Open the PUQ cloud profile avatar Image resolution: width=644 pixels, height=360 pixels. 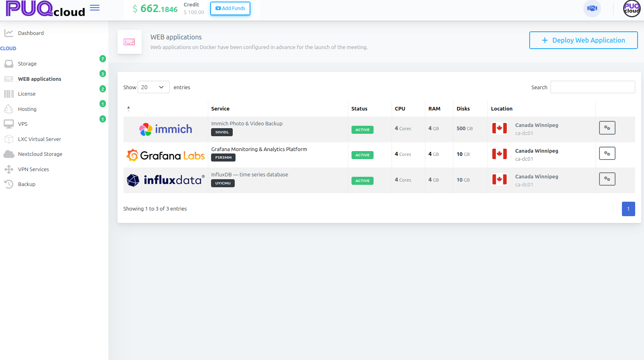point(632,8)
